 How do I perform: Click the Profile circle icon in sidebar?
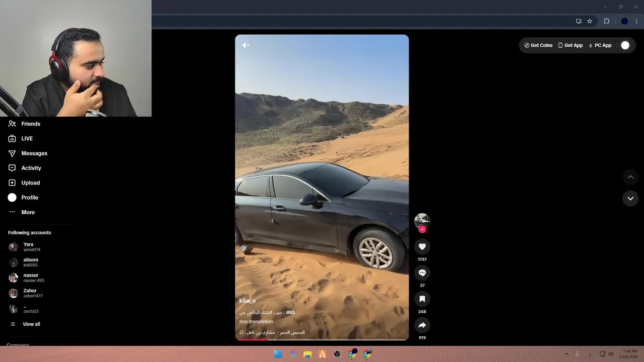coord(12,198)
